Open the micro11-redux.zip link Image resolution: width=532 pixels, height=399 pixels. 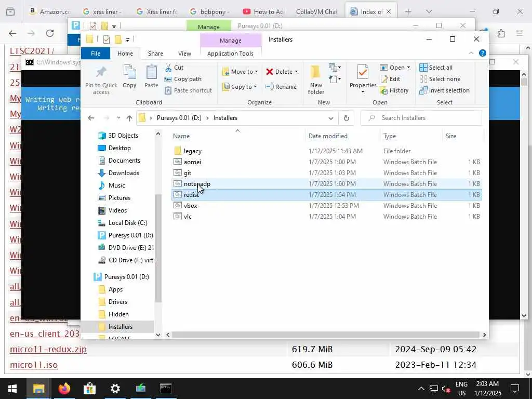tap(48, 349)
